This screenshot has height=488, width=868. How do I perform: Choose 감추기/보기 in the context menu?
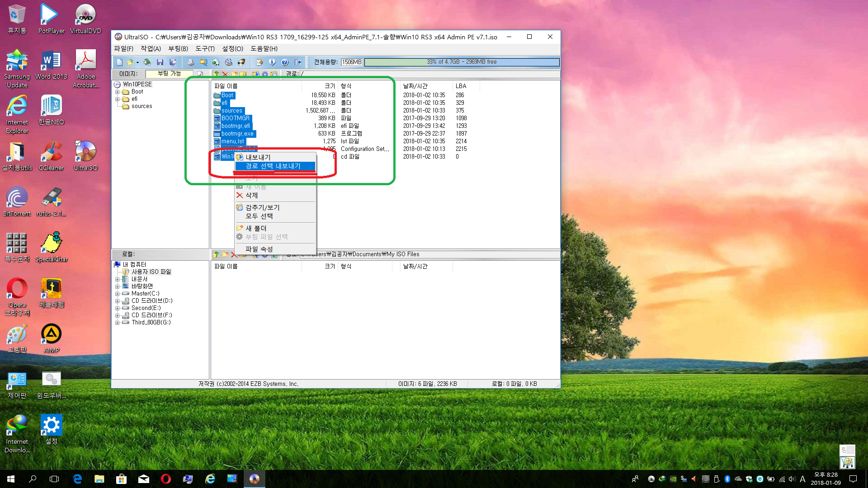pyautogui.click(x=275, y=207)
